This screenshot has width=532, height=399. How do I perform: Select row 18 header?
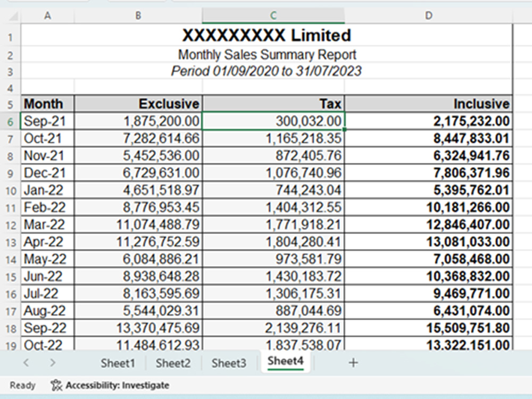(10, 328)
